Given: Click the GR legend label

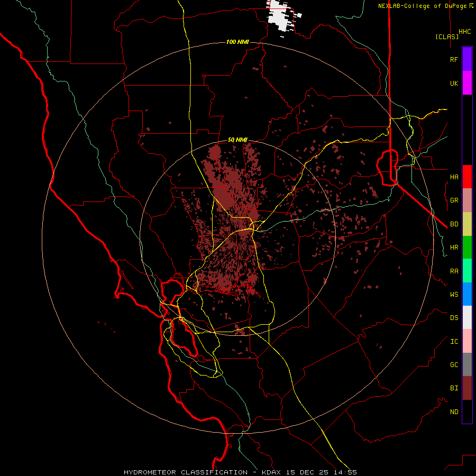Looking at the screenshot, I should click(x=454, y=200).
